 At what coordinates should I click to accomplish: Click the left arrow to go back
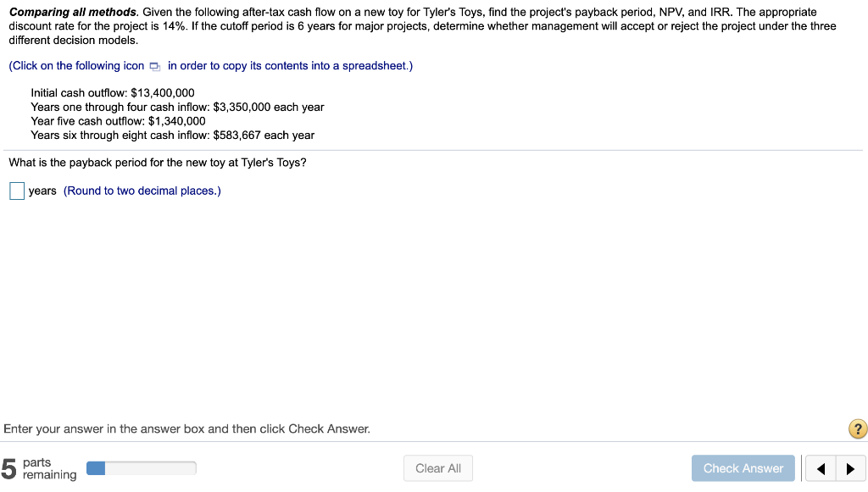click(x=820, y=467)
